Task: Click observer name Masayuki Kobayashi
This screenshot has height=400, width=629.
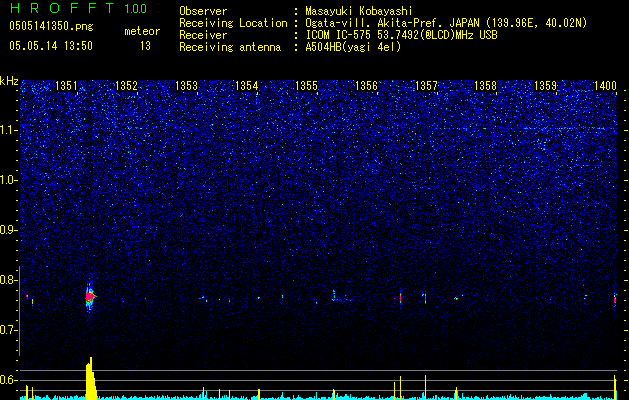Action: click(359, 11)
